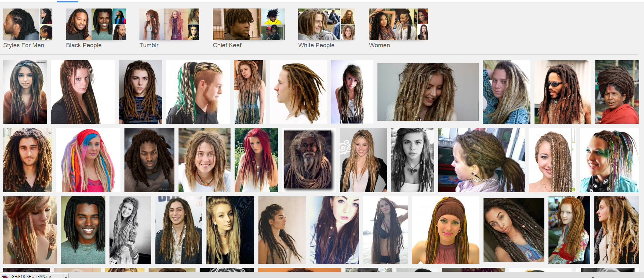The width and height of the screenshot is (644, 278).
Task: Open the "Styles For Men" category
Action: click(28, 29)
